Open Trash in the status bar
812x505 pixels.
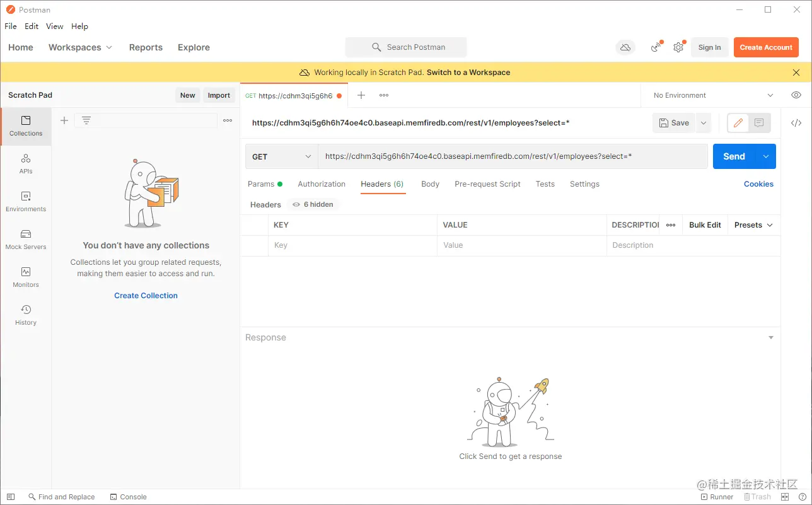[x=757, y=497]
